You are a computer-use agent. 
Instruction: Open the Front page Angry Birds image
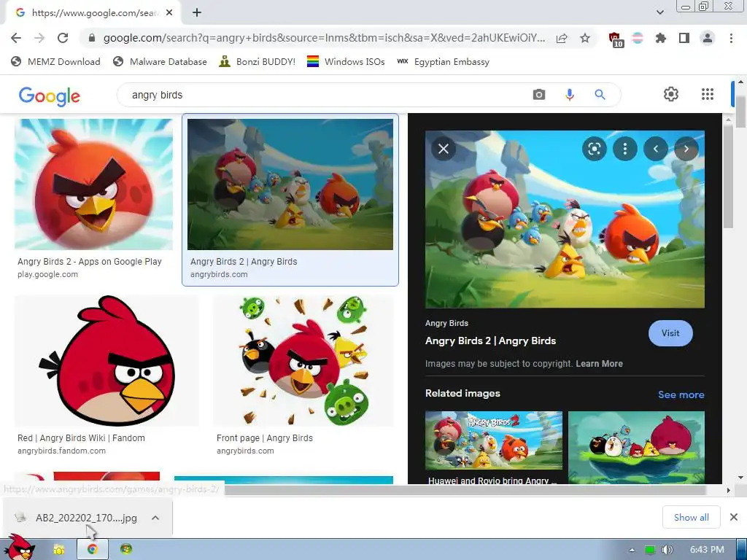point(303,360)
